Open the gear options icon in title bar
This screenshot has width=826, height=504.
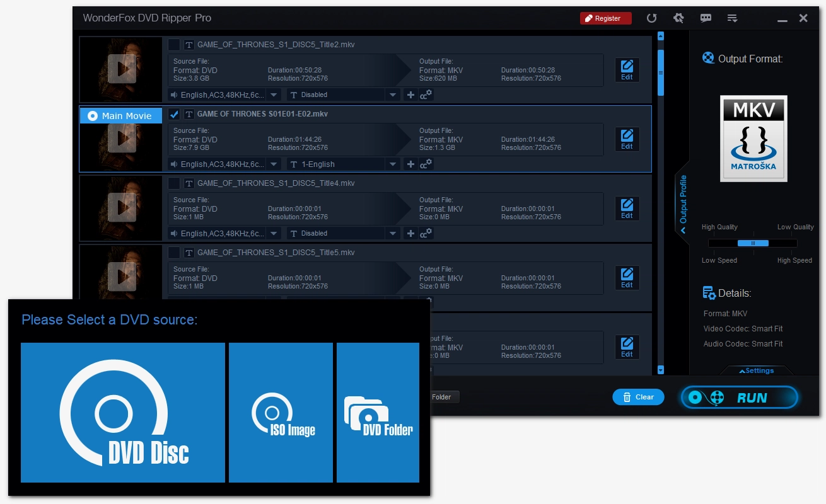pyautogui.click(x=679, y=18)
